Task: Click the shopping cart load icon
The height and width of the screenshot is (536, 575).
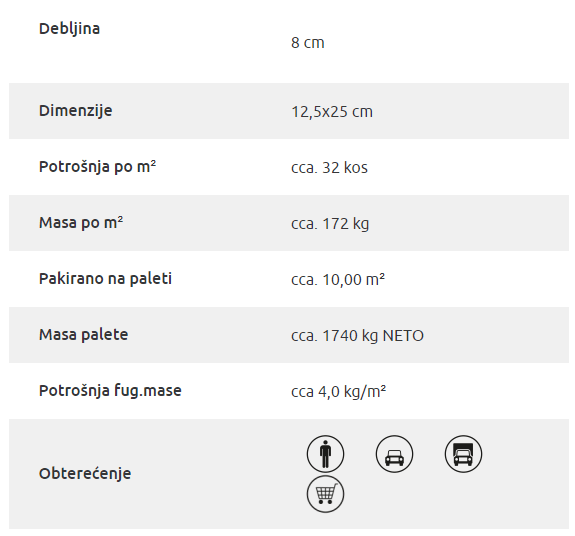Action: 325,494
